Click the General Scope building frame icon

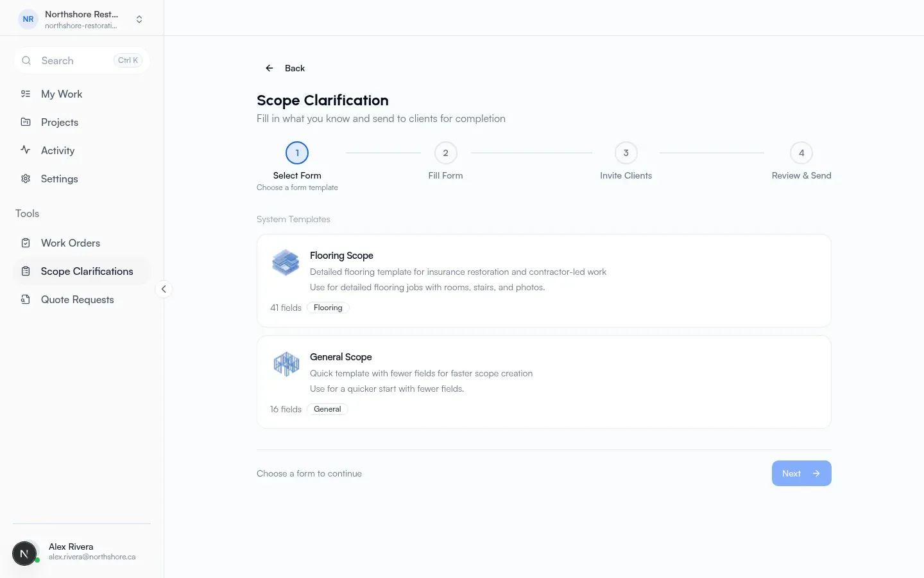(286, 363)
